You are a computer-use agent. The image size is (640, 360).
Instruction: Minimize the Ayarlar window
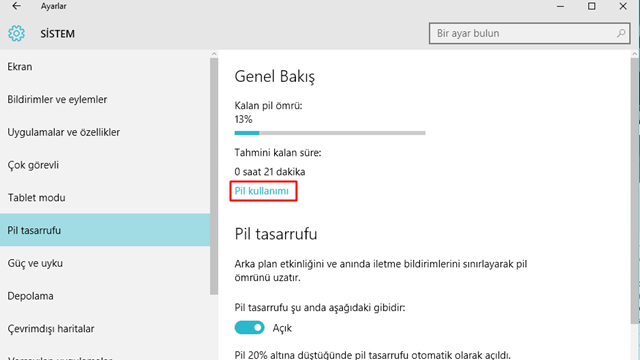tap(560, 6)
